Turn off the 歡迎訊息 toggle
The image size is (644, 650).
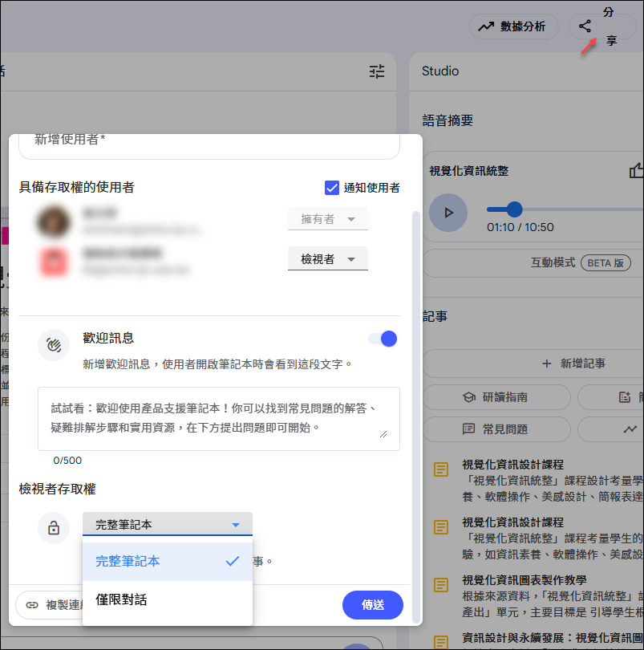pos(383,339)
